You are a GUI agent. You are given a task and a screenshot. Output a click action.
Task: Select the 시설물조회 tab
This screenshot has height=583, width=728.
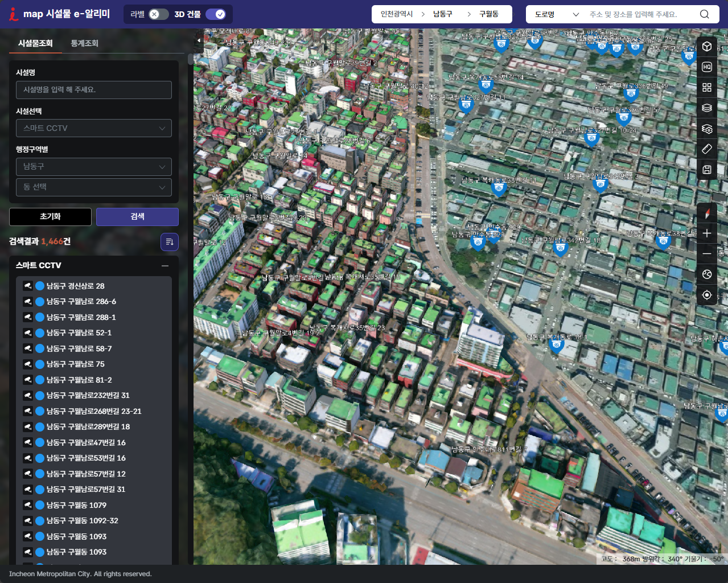pyautogui.click(x=35, y=43)
